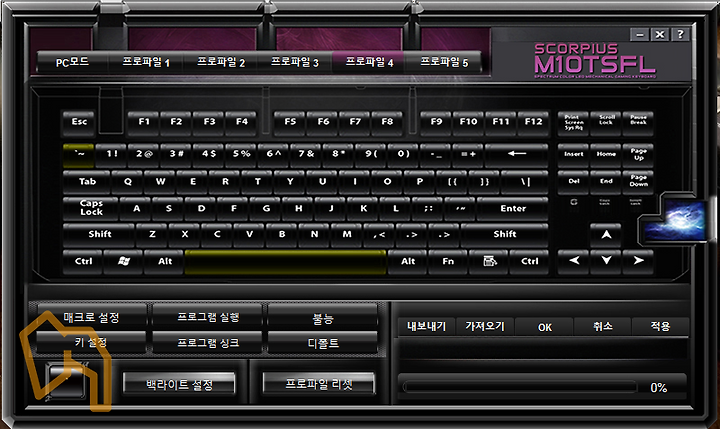The height and width of the screenshot is (429, 720).
Task: Select the F4 key
Action: (242, 122)
